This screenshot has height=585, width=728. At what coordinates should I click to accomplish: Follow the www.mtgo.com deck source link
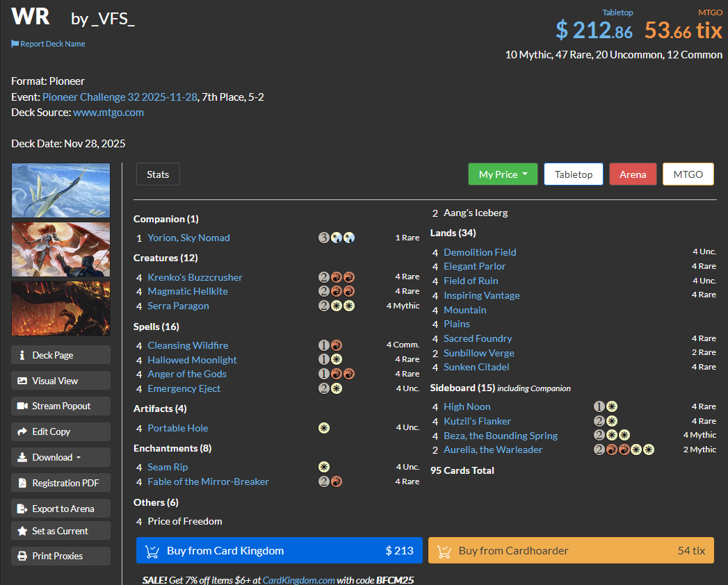point(108,113)
